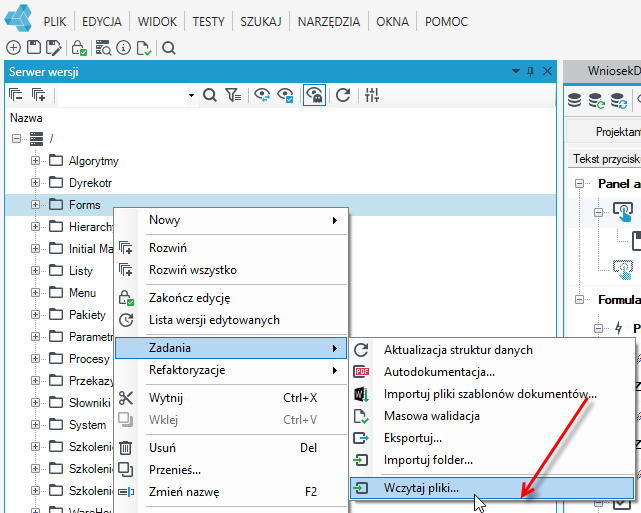Expand the Dyrekotr folder
Image resolution: width=641 pixels, height=513 pixels.
click(35, 183)
